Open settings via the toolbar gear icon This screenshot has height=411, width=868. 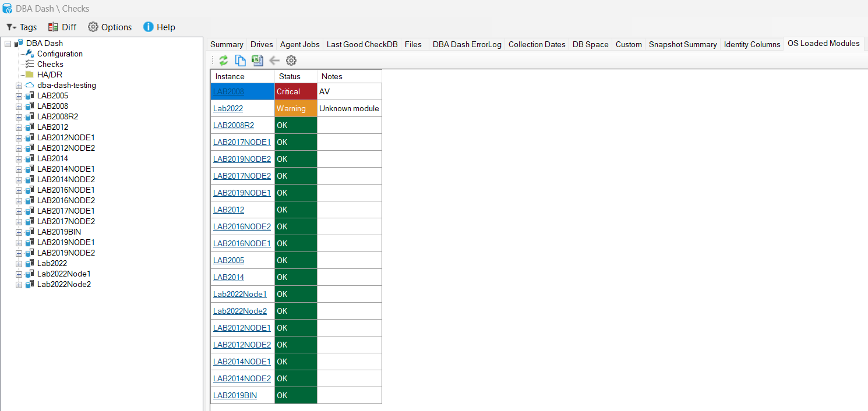pos(291,61)
